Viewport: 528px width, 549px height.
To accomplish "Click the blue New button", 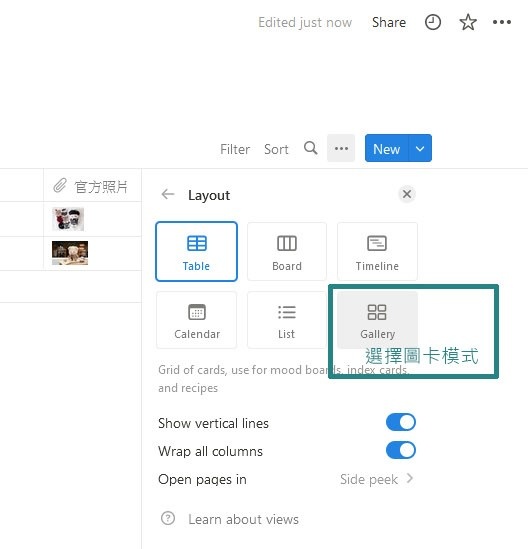I will [x=387, y=148].
